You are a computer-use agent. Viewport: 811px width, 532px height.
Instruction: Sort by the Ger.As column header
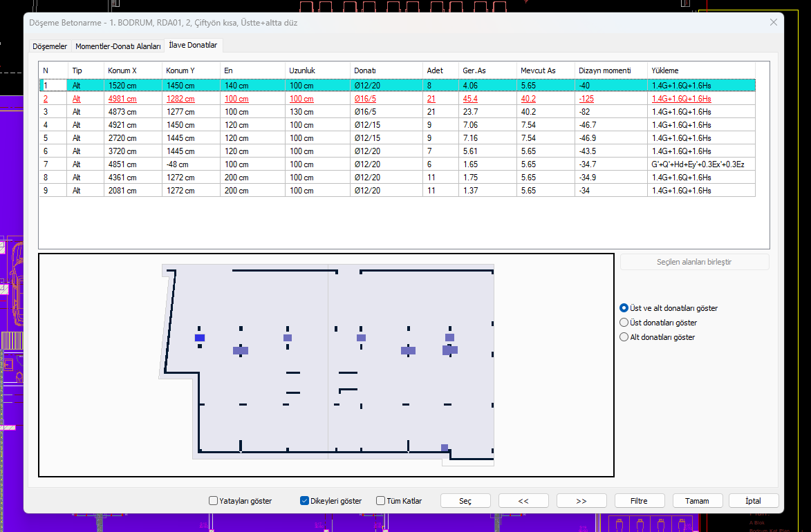tap(487, 70)
